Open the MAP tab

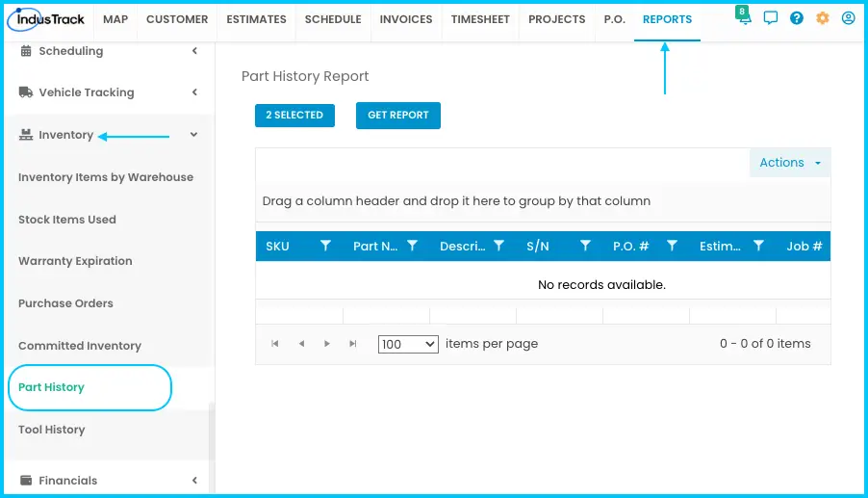click(115, 19)
